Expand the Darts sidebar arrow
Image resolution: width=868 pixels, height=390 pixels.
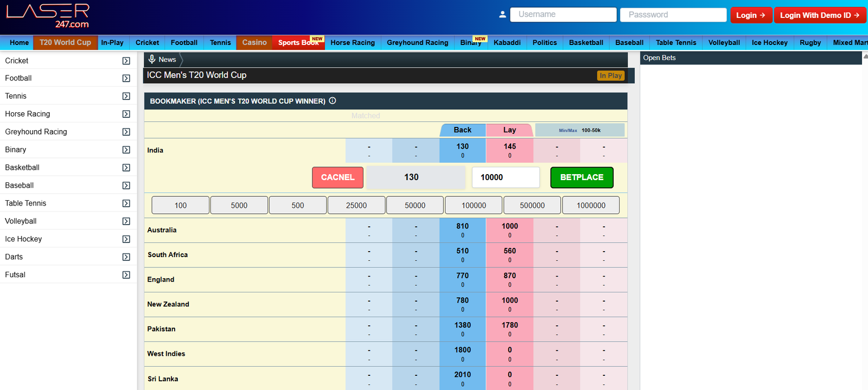[126, 257]
